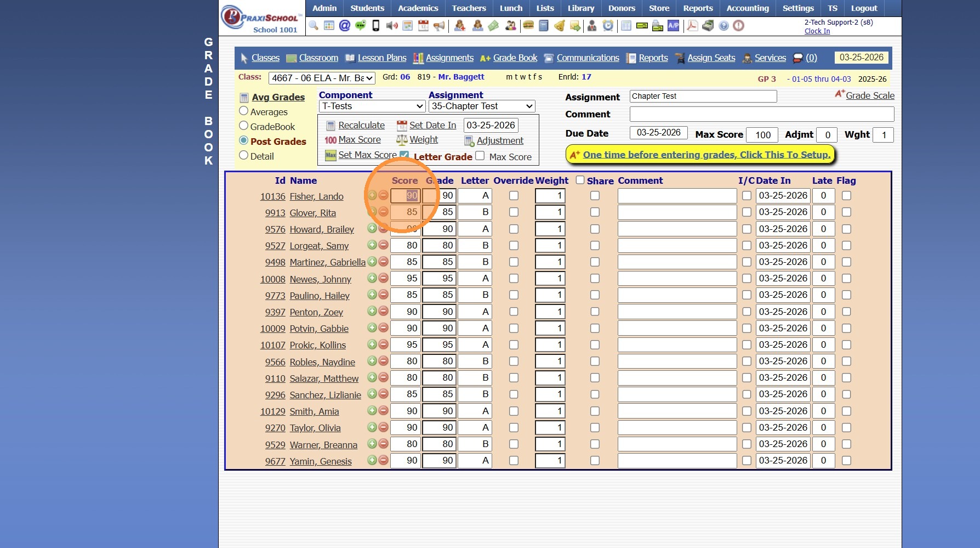Click the magnifying glass search icon
980x548 pixels.
coord(314,26)
